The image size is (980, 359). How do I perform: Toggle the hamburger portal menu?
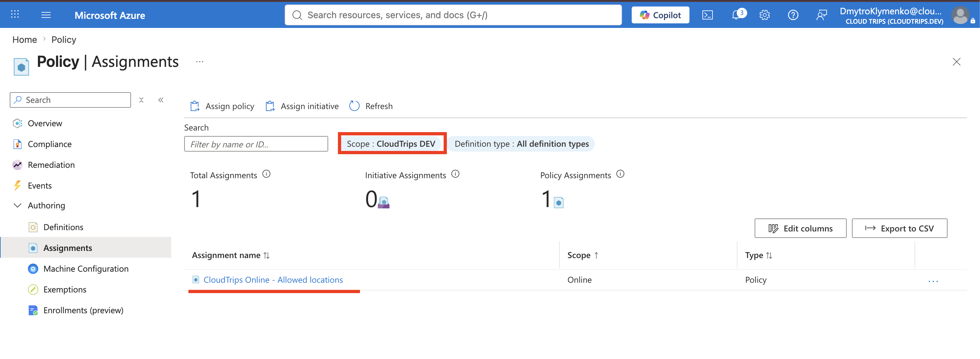click(x=46, y=15)
